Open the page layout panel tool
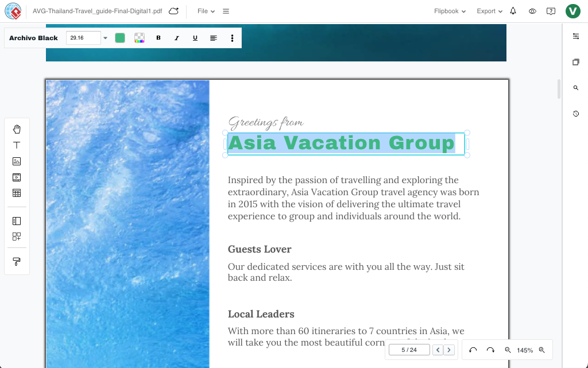This screenshot has height=368, width=588. point(17,221)
